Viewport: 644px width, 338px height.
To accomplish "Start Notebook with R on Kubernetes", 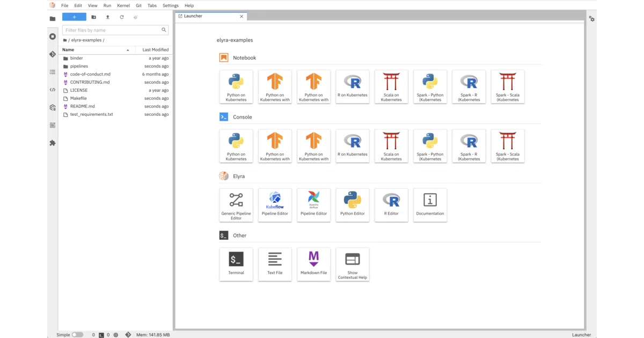I will pos(353,87).
